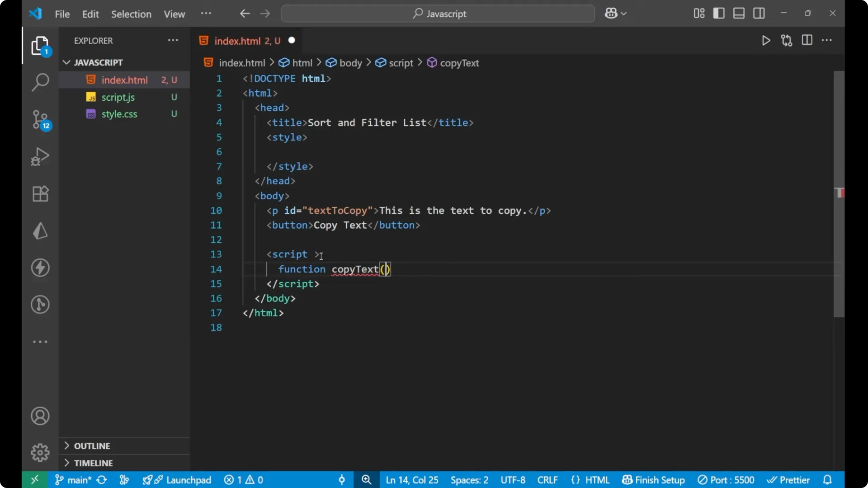This screenshot has height=488, width=868.
Task: Toggle the primary sidebar visibility
Action: click(x=719, y=13)
